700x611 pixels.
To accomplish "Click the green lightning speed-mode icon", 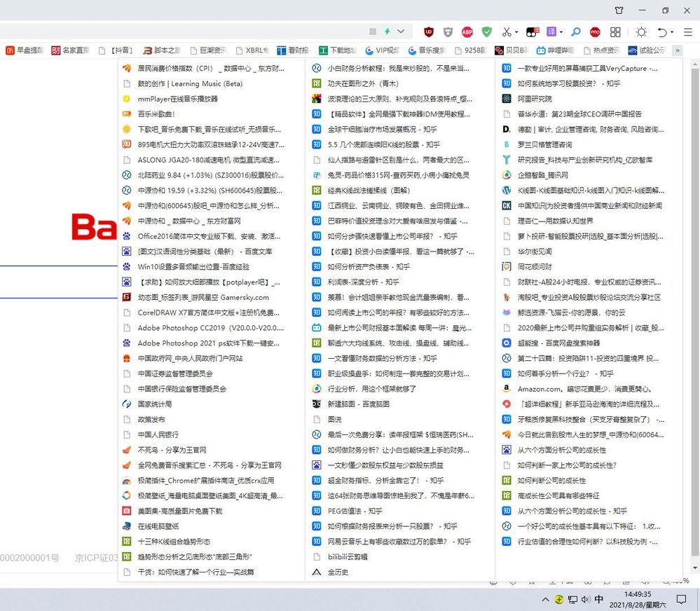I will pyautogui.click(x=387, y=32).
